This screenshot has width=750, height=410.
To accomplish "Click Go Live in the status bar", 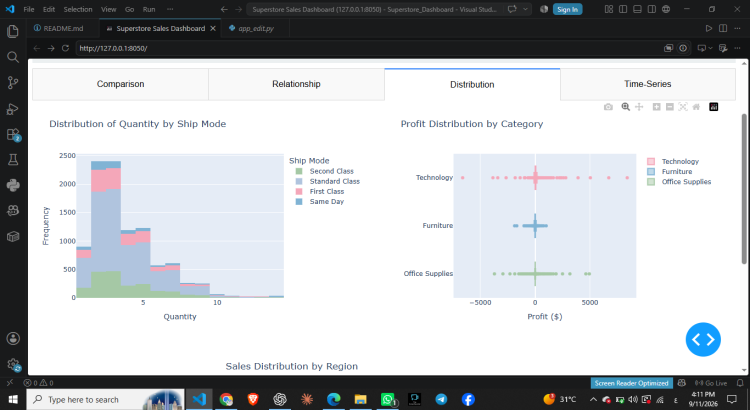I will [x=711, y=383].
